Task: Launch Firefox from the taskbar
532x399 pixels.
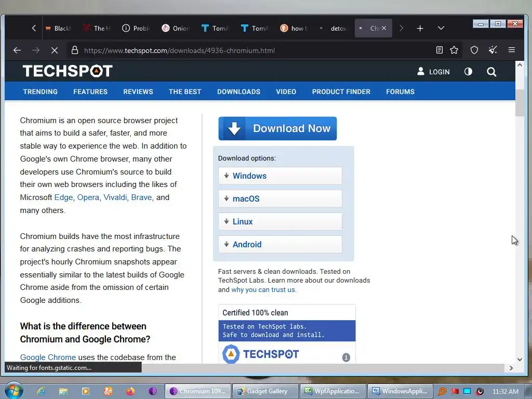Action: (130, 391)
